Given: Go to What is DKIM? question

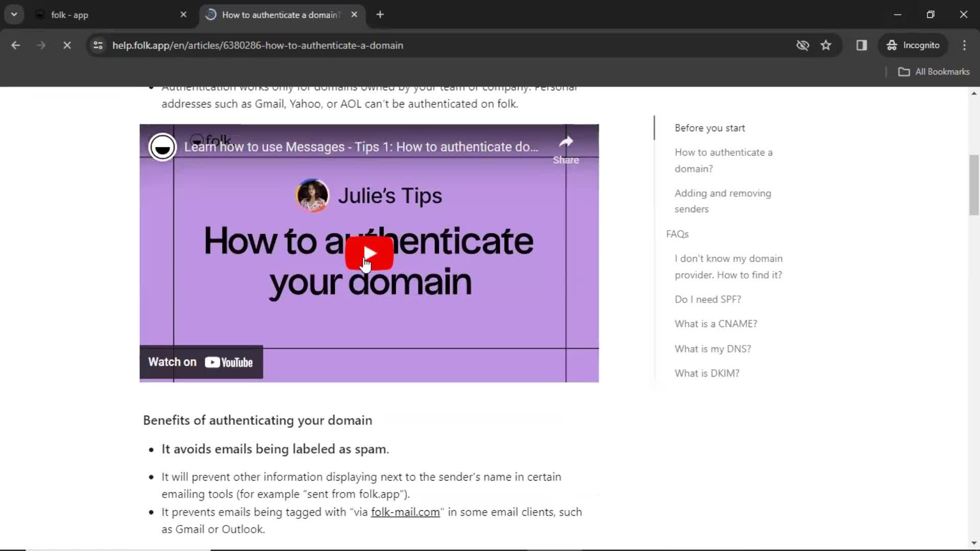Looking at the screenshot, I should point(707,373).
